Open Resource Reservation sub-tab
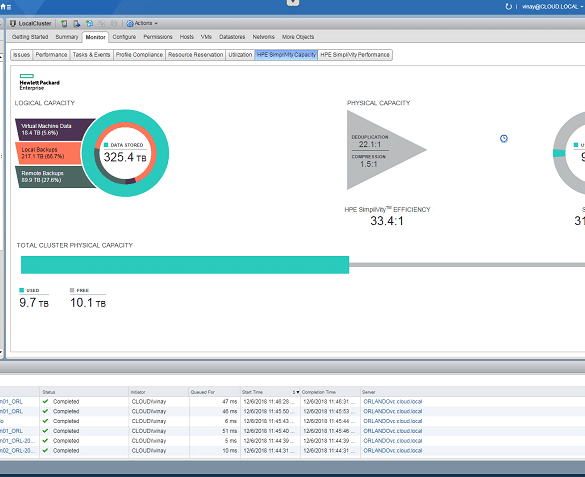This screenshot has height=477, width=585. click(195, 55)
